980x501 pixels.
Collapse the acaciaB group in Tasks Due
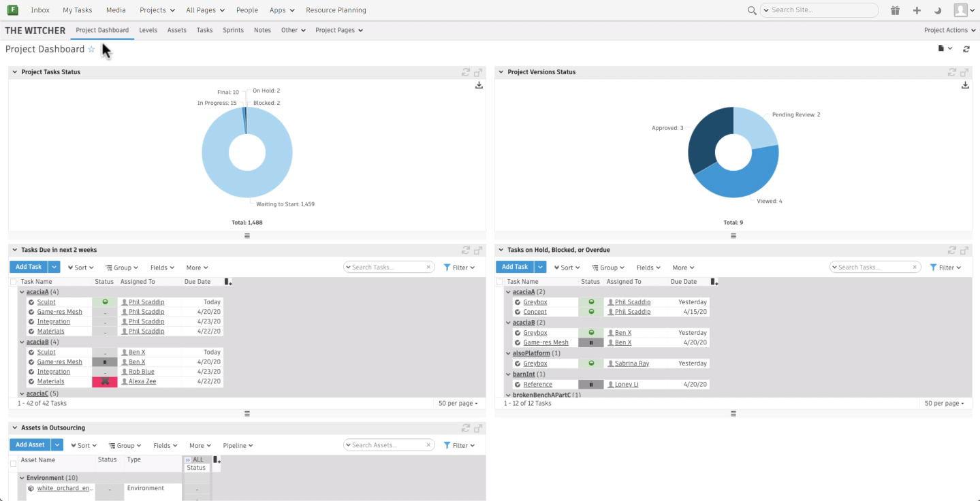pyautogui.click(x=22, y=342)
